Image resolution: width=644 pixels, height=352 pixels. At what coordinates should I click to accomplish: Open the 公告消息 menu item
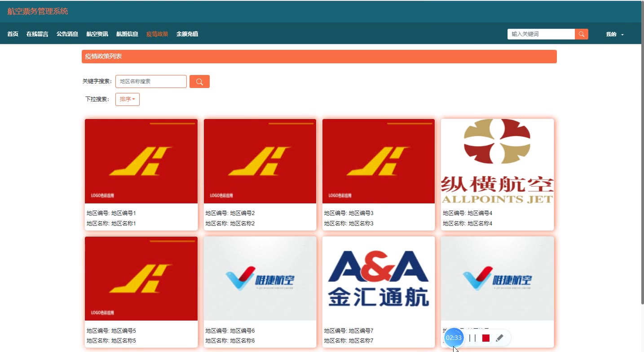(x=67, y=34)
